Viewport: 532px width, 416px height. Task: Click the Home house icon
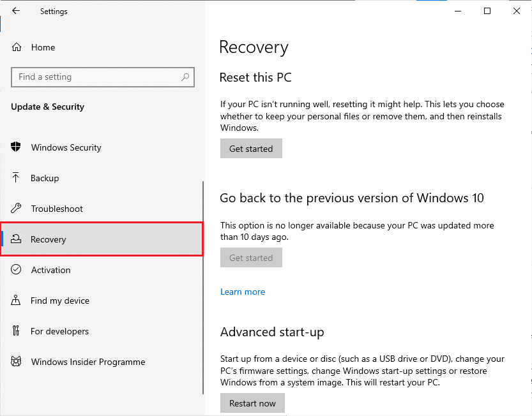[x=17, y=47]
